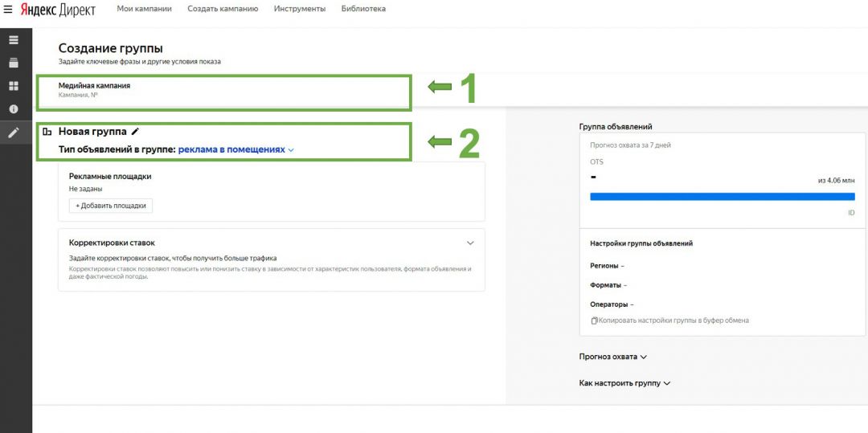Click the info circle sidebar icon

point(14,109)
